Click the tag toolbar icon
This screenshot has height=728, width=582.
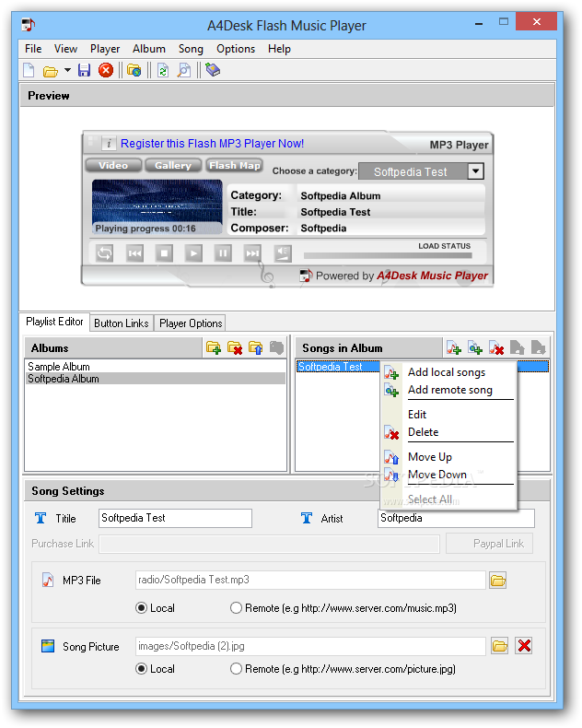pyautogui.click(x=213, y=70)
